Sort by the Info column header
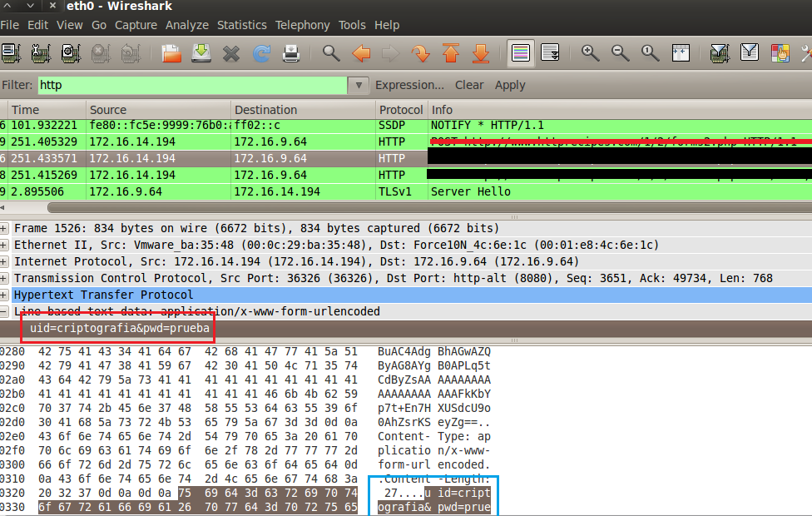This screenshot has height=516, width=812. coord(620,110)
